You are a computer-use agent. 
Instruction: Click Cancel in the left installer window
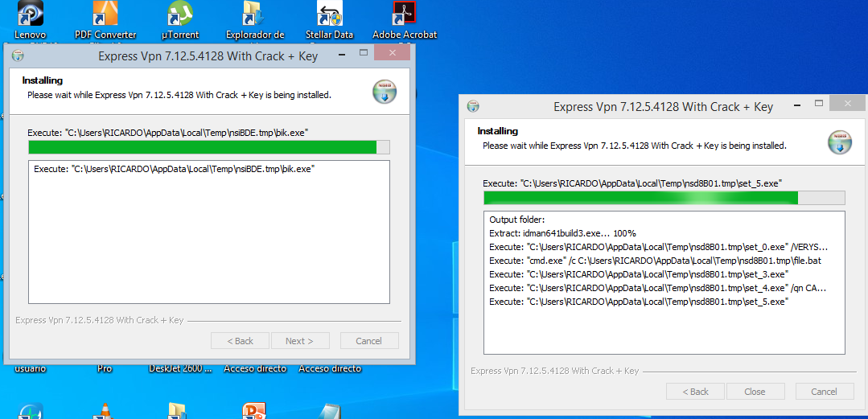[369, 341]
